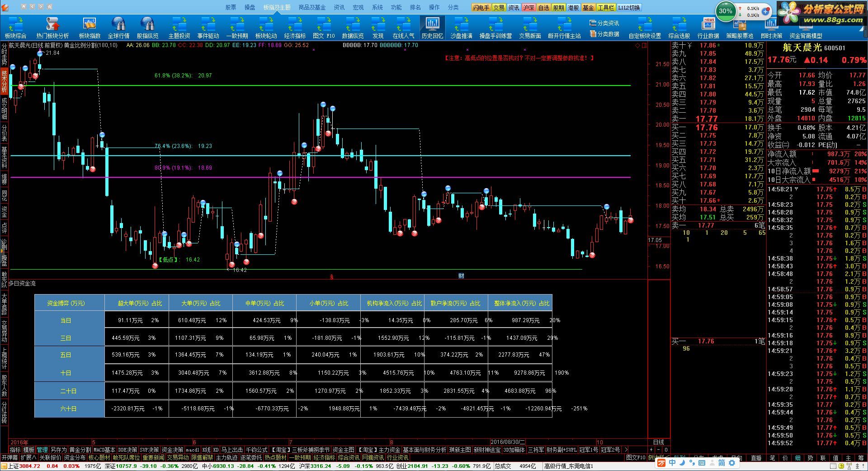Open 板块轮动 toolbar icon
This screenshot has height=471, width=868.
266,28
